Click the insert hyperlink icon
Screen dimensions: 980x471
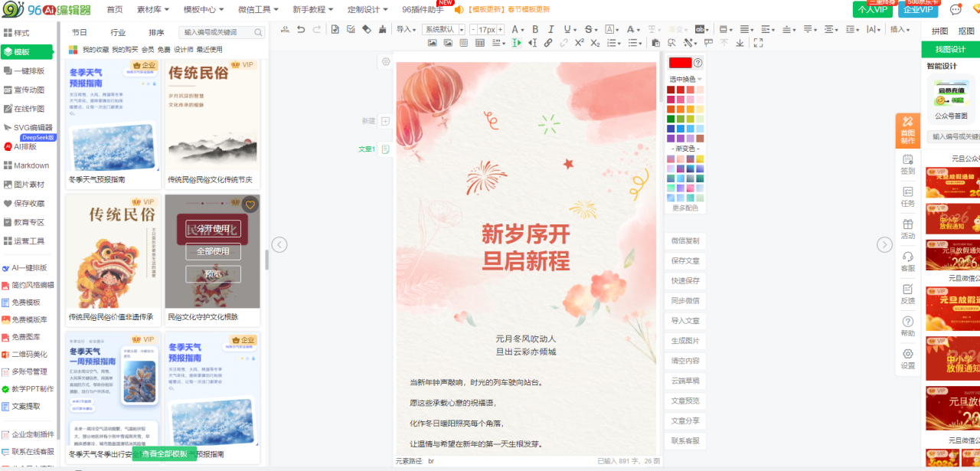pyautogui.click(x=548, y=44)
